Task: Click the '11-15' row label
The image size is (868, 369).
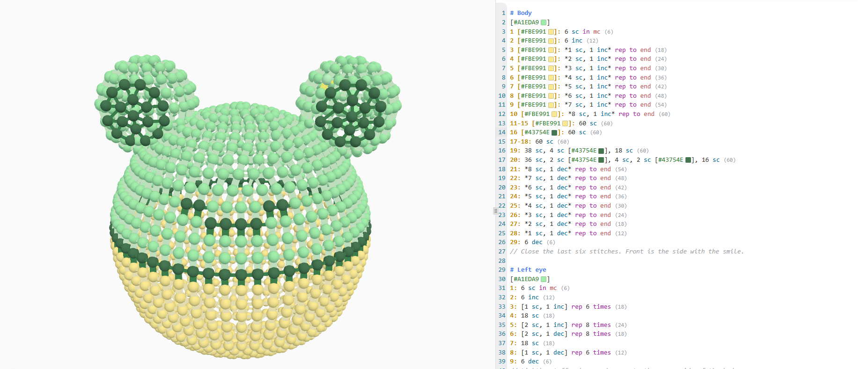Action: [x=519, y=123]
